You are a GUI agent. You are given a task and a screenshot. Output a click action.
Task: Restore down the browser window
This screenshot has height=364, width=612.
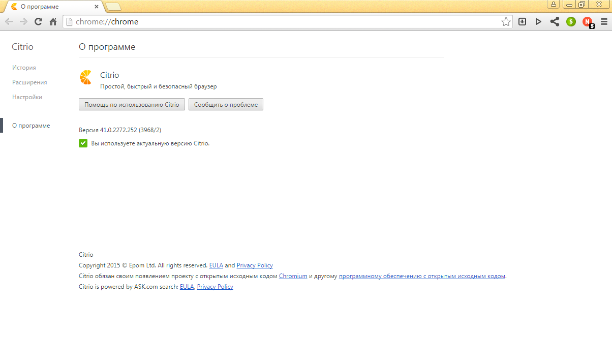[582, 4]
